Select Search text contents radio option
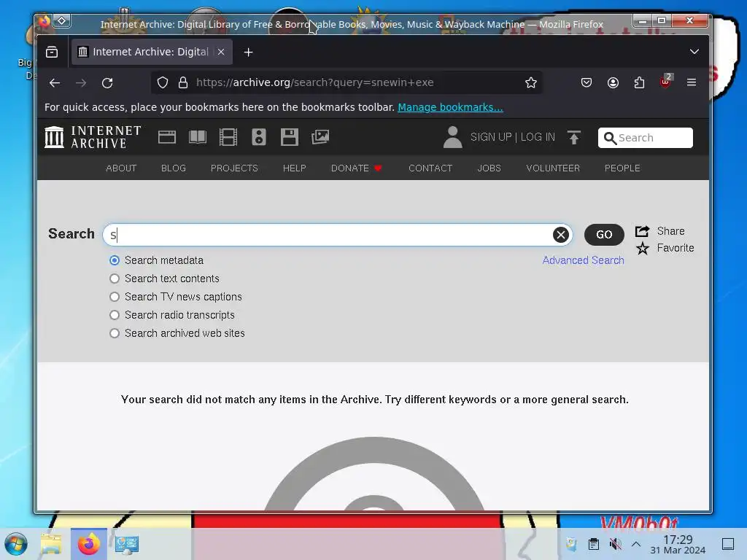The image size is (747, 560). [x=115, y=279]
